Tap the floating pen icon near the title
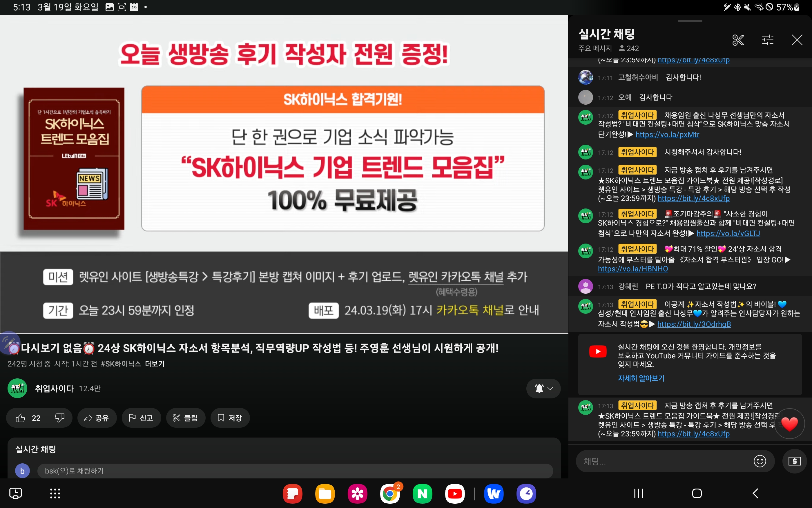Image resolution: width=812 pixels, height=508 pixels. [9, 343]
